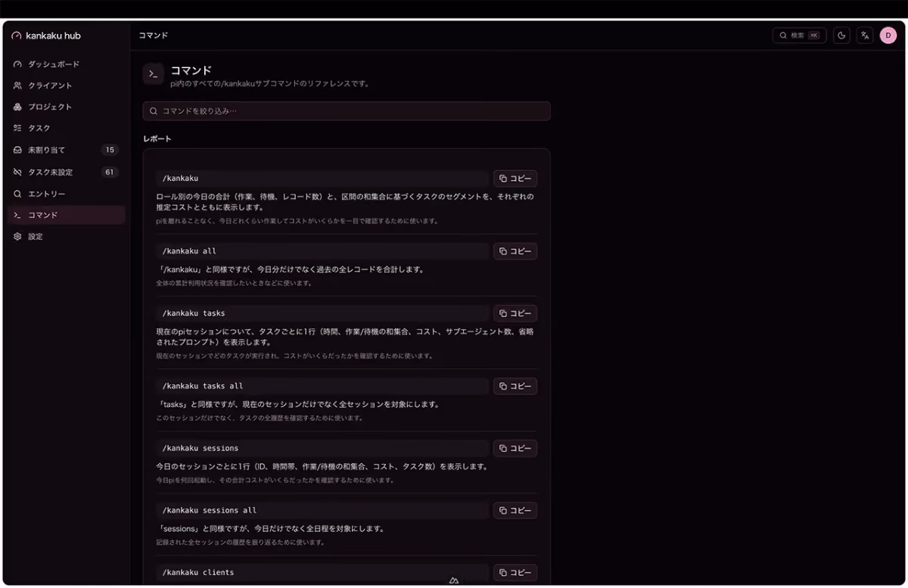Click the /kankaku all code text

tap(189, 251)
